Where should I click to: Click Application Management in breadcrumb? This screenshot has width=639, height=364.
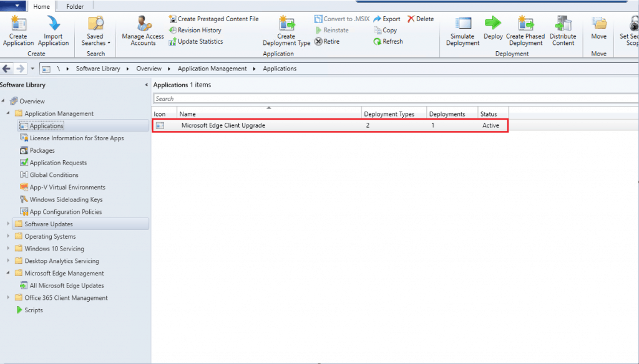212,69
